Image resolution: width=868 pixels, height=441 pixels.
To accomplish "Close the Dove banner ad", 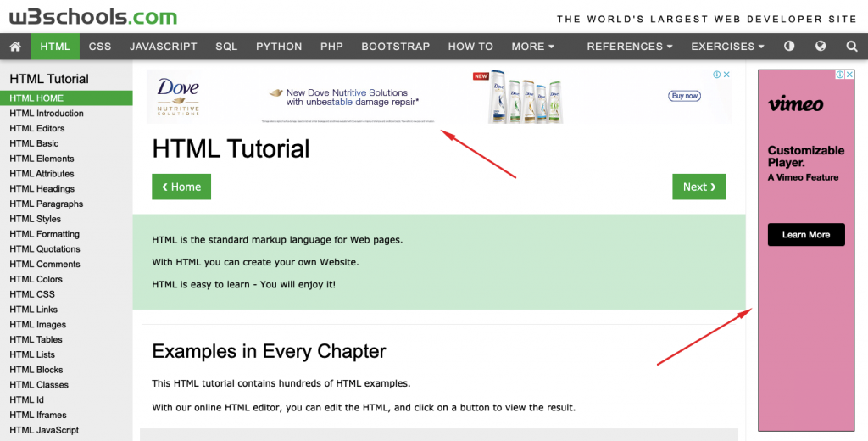I will [726, 75].
